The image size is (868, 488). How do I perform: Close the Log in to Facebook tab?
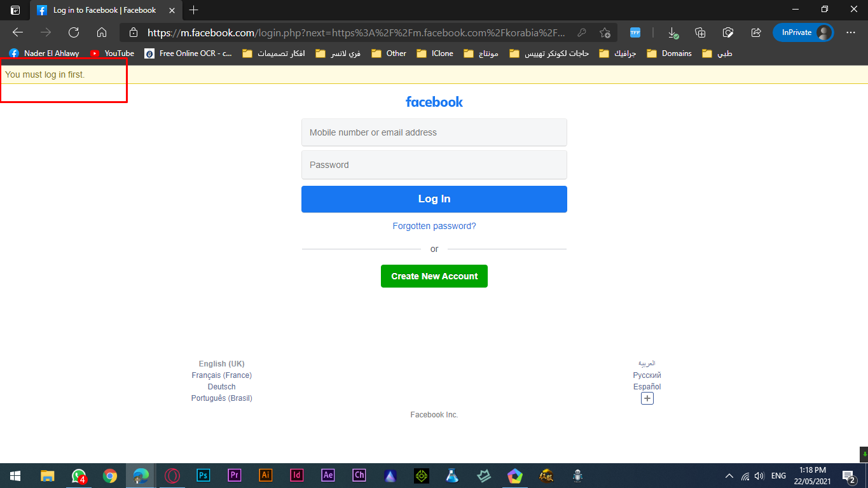[x=172, y=10]
